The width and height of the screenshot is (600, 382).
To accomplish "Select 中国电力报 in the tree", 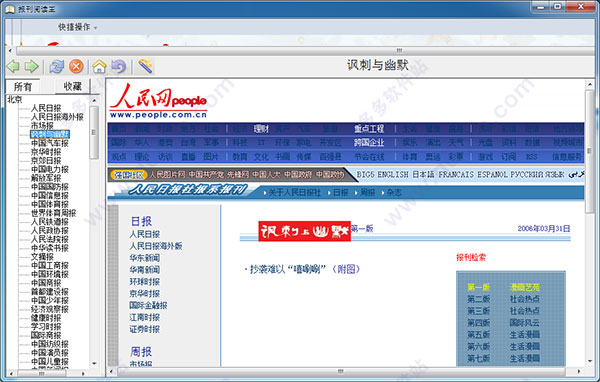I will point(50,169).
